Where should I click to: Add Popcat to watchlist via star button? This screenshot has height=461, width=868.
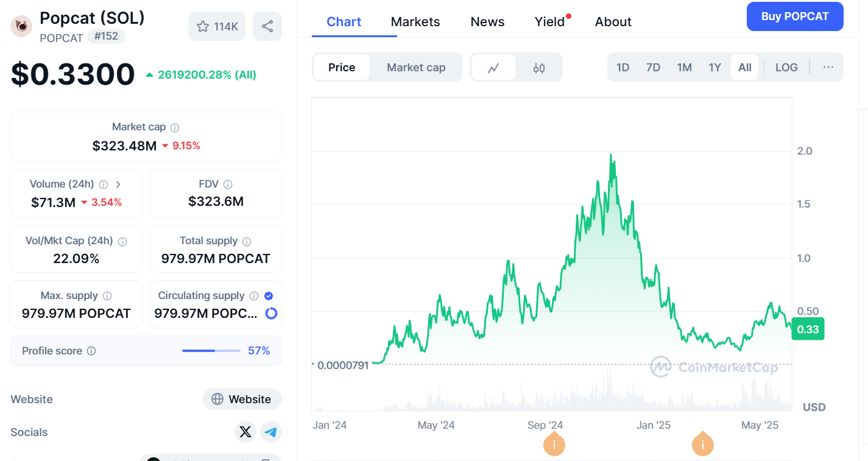coord(217,26)
